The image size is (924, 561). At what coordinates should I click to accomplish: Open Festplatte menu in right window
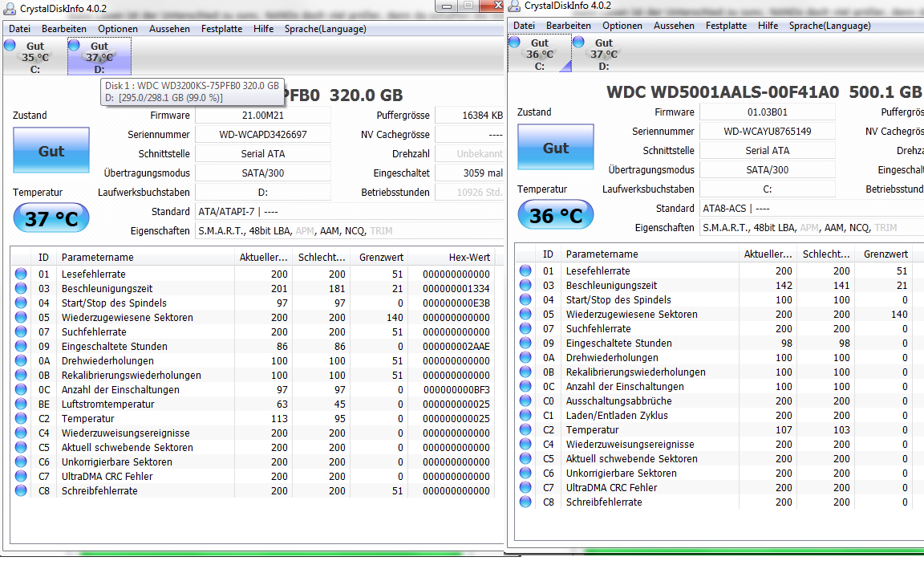(726, 26)
